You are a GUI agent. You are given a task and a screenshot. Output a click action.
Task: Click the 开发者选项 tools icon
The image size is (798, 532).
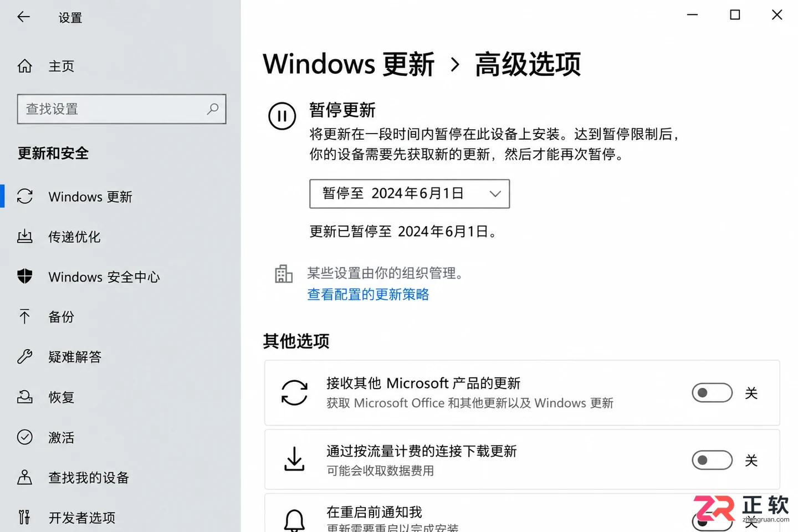click(x=25, y=517)
